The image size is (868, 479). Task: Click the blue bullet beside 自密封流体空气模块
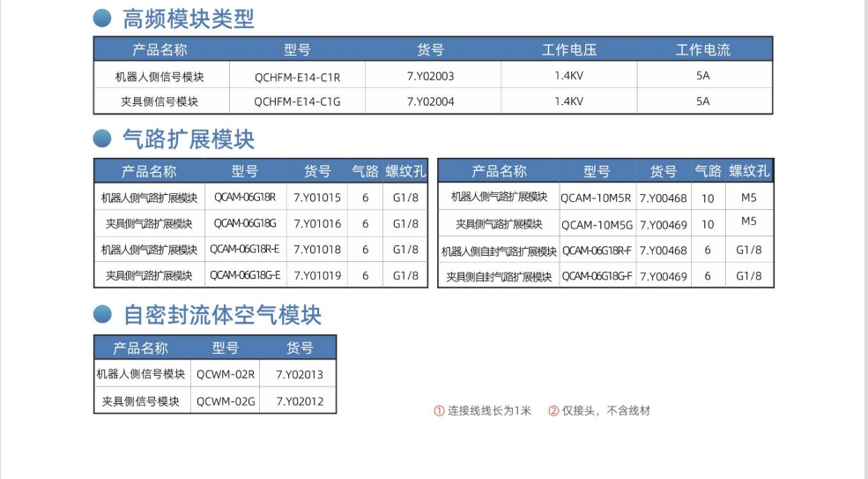click(103, 314)
